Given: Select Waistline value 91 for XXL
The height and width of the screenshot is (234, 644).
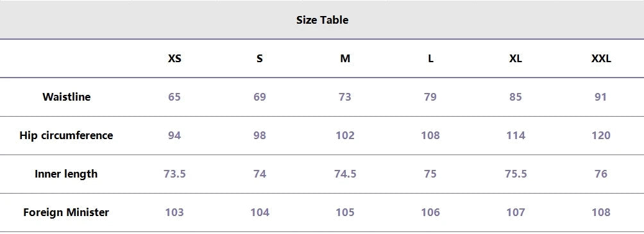Looking at the screenshot, I should pos(600,97).
